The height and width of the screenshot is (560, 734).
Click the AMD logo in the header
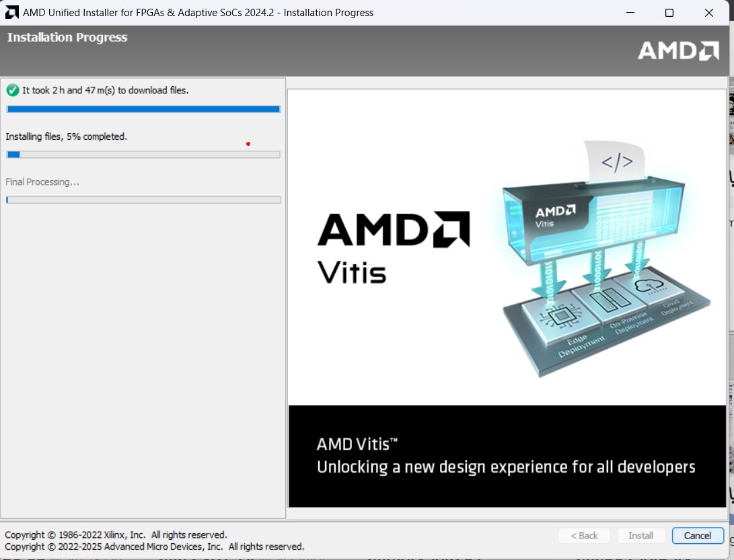[x=678, y=50]
